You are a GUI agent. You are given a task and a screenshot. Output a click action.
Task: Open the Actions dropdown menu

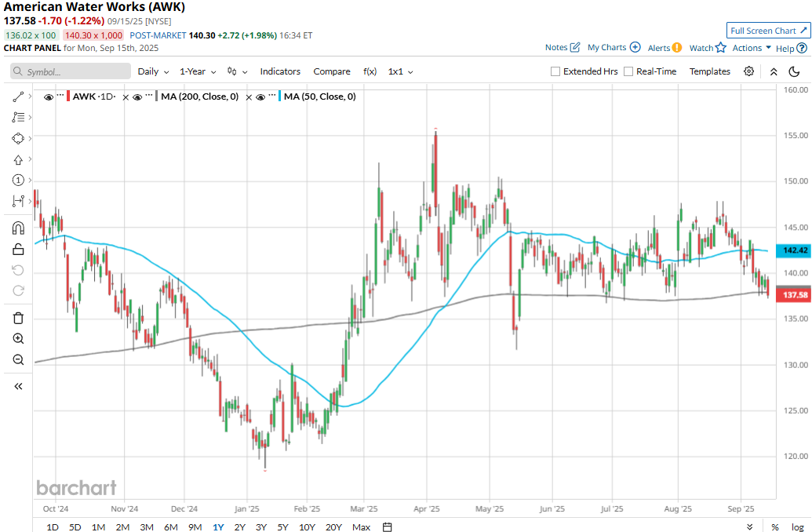[752, 48]
